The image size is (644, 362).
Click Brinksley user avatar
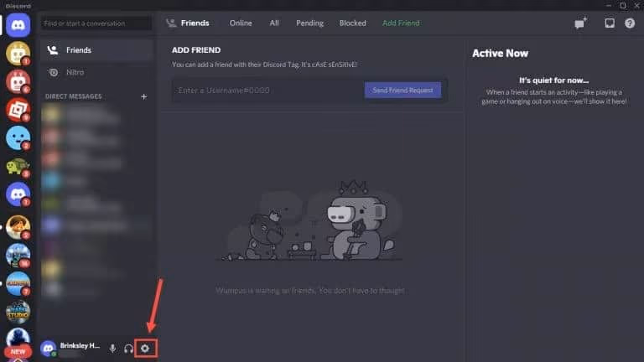tap(48, 349)
